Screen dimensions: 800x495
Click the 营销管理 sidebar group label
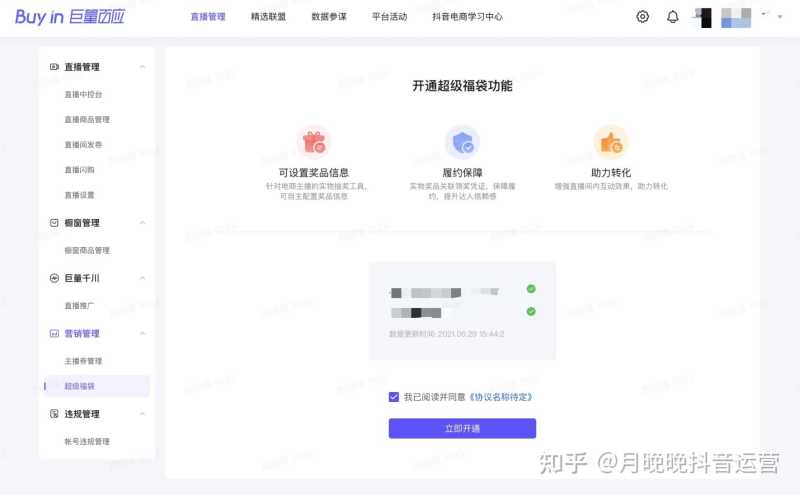click(82, 333)
